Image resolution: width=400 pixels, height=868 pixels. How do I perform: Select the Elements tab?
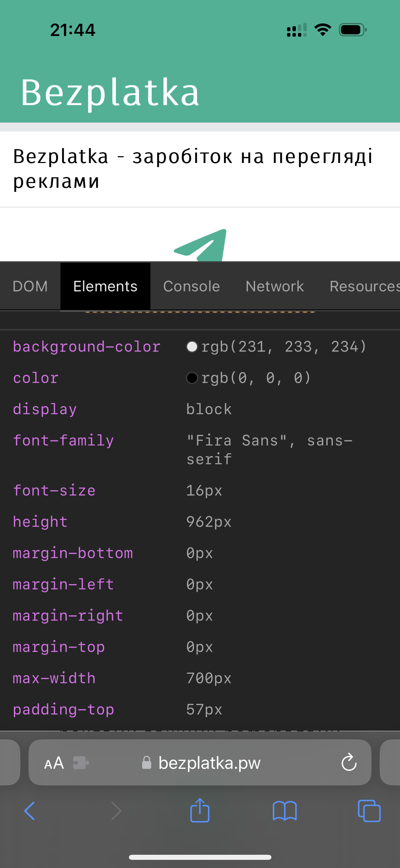pyautogui.click(x=105, y=286)
